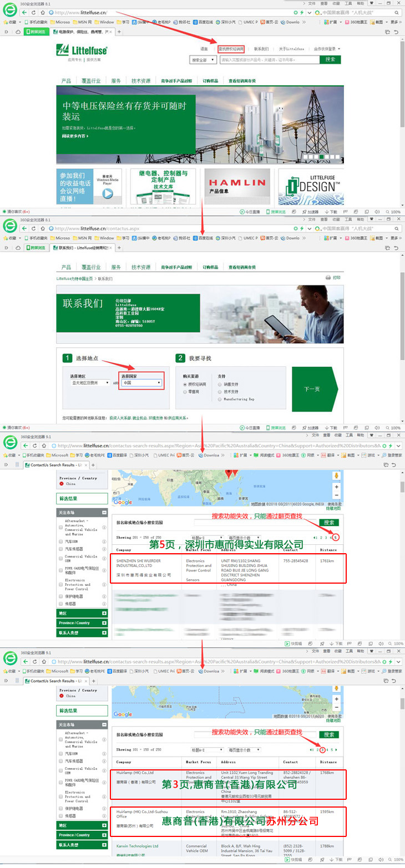
Task: Click the back arrow in the littelfuse.cn/ homepage window
Action: (x=25, y=12)
